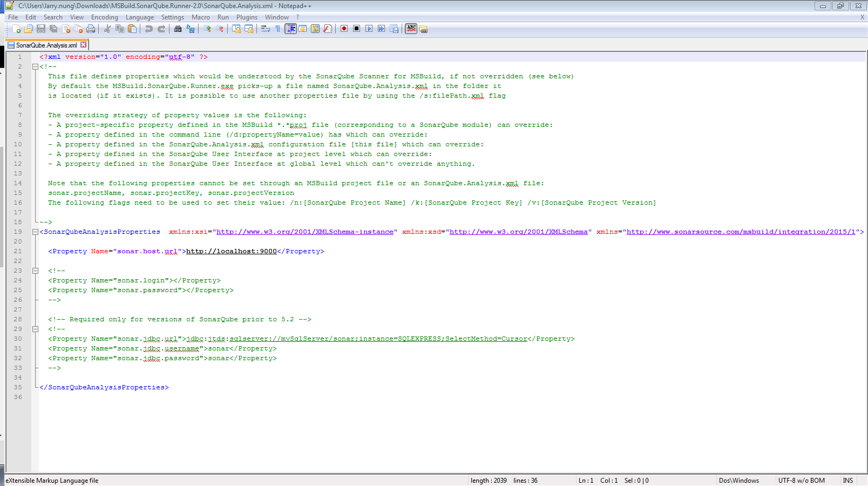Show the Function List panel icon
868x486 pixels.
[328, 29]
